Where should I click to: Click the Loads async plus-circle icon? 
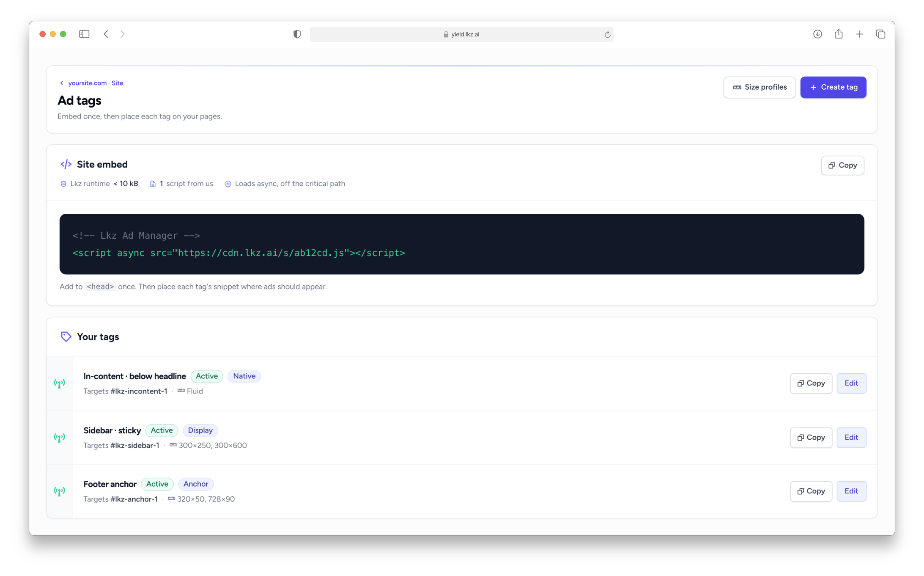click(228, 184)
